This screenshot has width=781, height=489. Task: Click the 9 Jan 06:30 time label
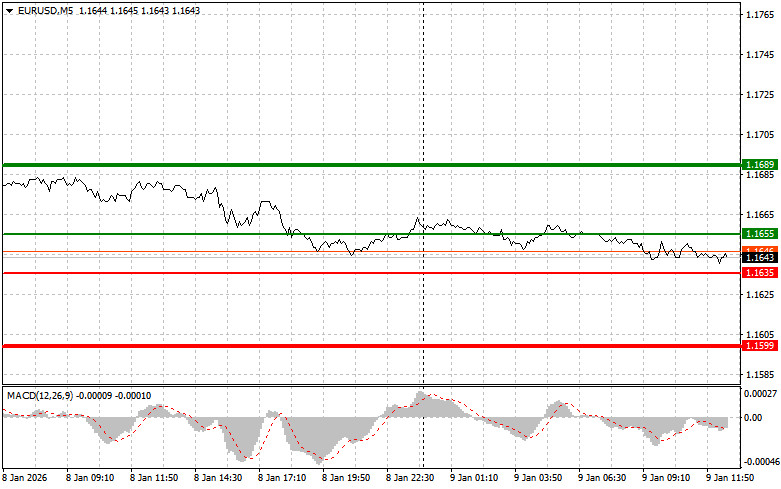pos(602,478)
